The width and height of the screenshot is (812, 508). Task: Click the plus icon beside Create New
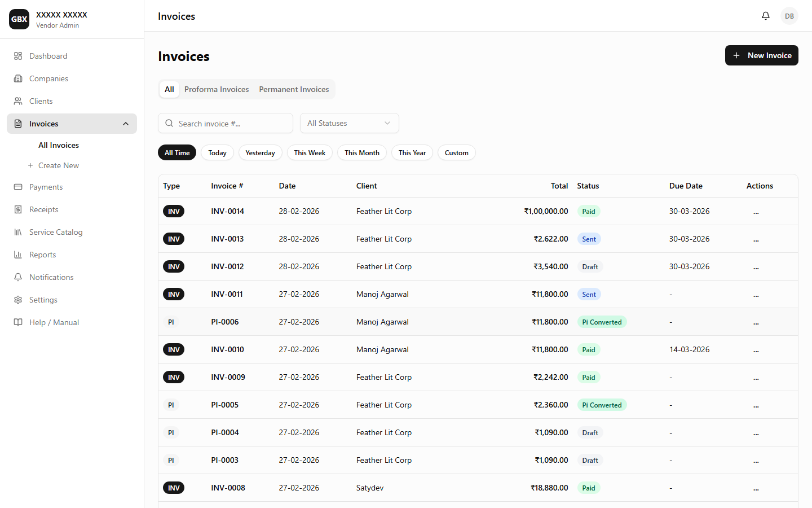click(30, 165)
